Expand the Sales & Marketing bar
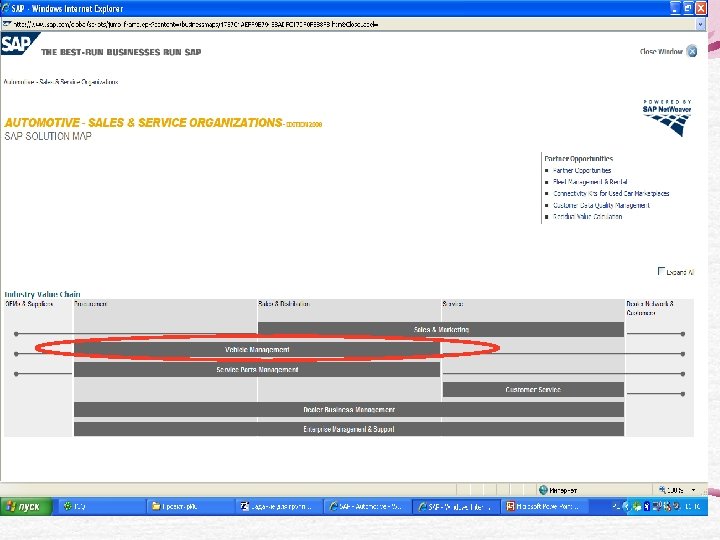The image size is (720, 540). 441,329
